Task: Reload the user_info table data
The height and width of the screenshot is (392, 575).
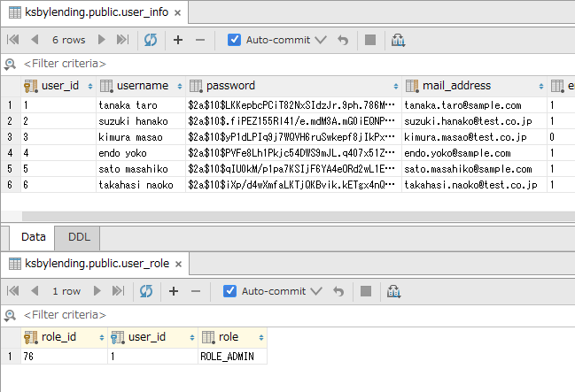Action: (x=151, y=40)
